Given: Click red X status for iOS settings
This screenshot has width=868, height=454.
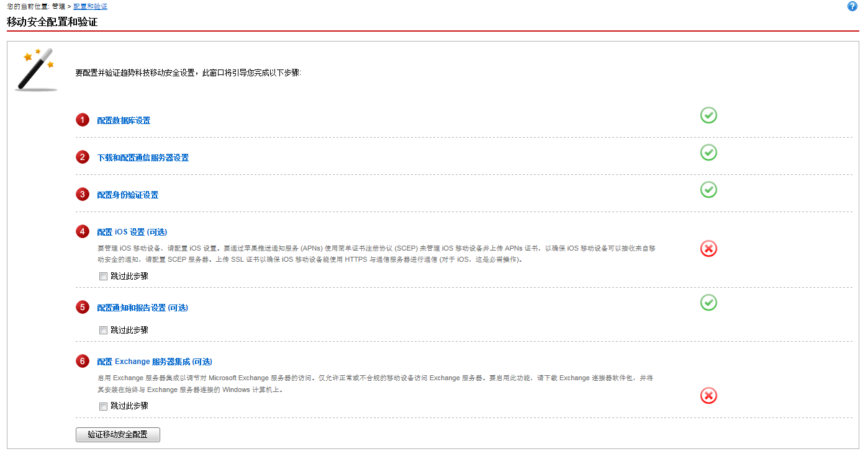Looking at the screenshot, I should pos(708,249).
